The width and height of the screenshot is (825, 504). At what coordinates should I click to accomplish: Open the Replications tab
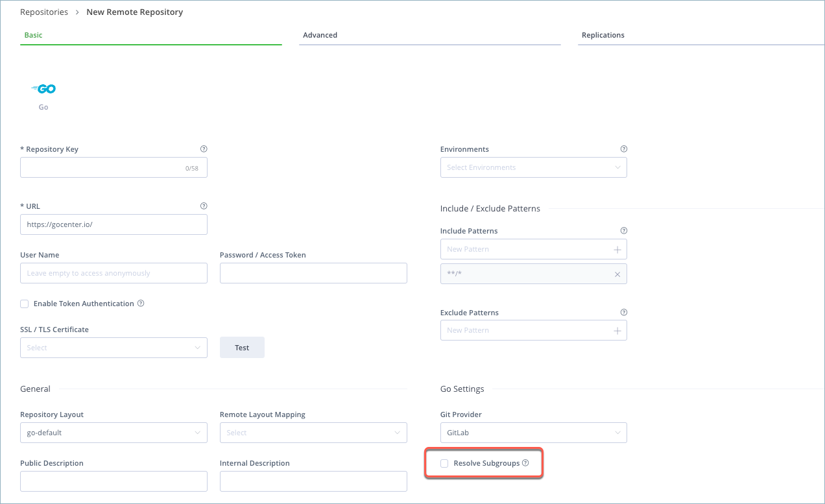pos(603,35)
